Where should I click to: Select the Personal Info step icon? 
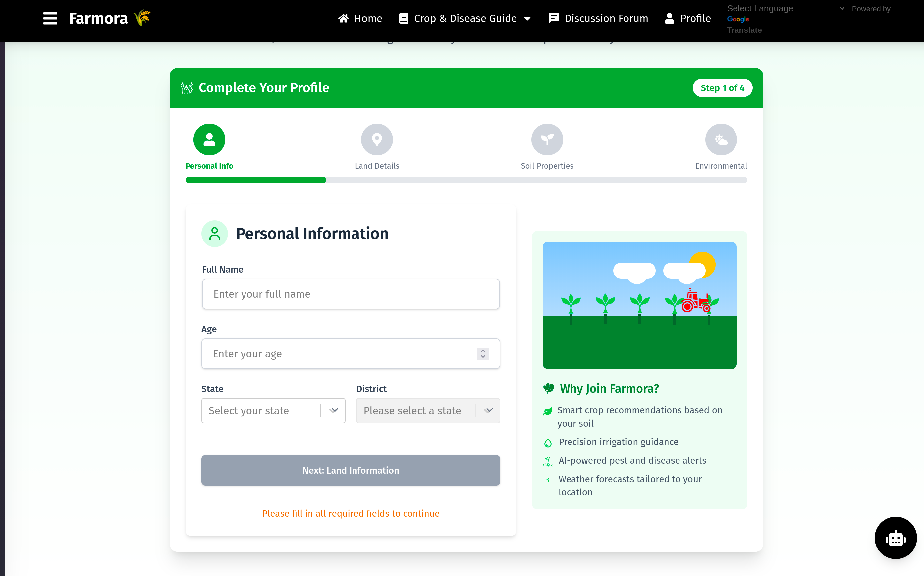coord(209,140)
